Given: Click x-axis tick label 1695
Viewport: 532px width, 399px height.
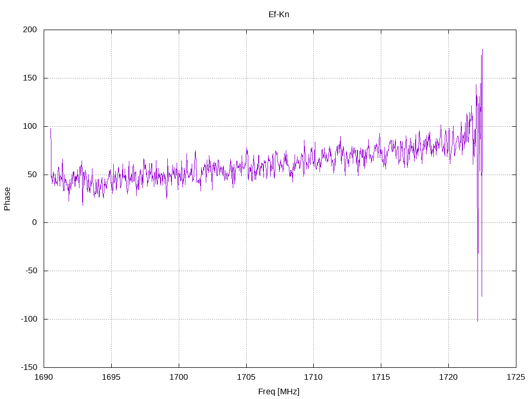Looking at the screenshot, I should tap(111, 377).
